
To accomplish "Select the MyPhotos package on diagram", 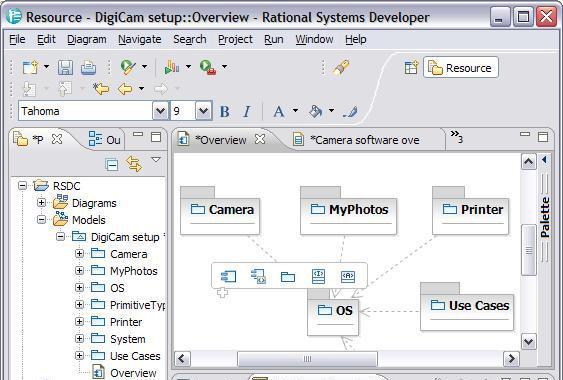I will (348, 210).
